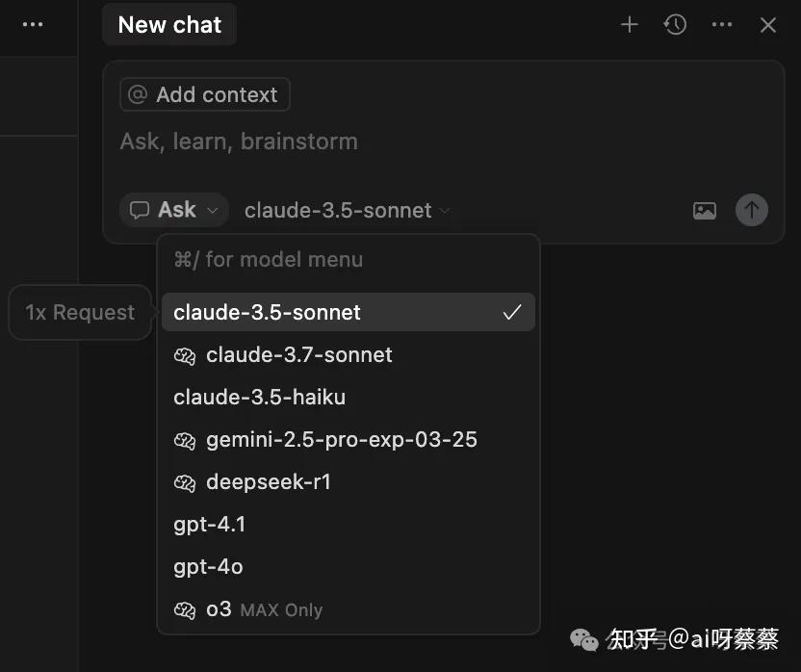Click the brain icon beside o3
This screenshot has width=801, height=672.
pyautogui.click(x=184, y=609)
